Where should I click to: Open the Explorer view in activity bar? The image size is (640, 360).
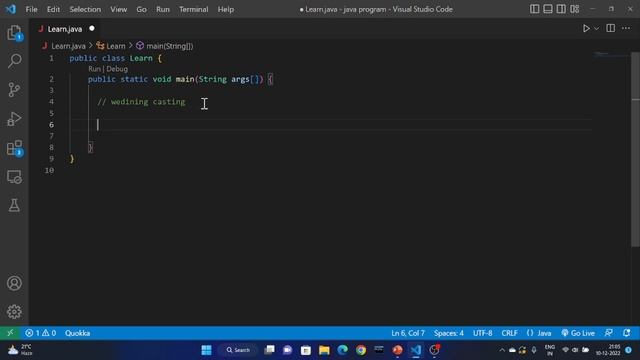coord(14,33)
